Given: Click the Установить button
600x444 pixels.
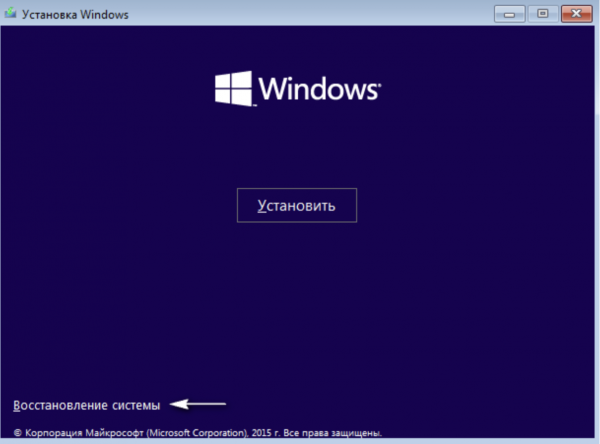Looking at the screenshot, I should (297, 205).
